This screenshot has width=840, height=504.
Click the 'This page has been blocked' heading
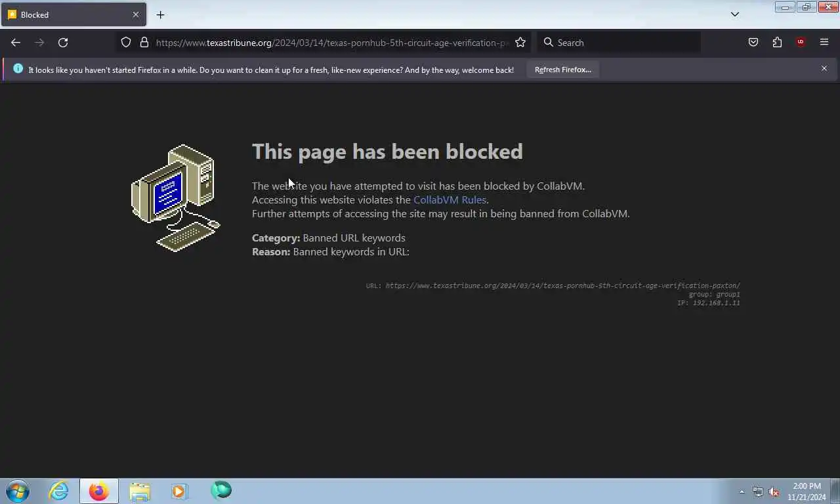tap(387, 152)
